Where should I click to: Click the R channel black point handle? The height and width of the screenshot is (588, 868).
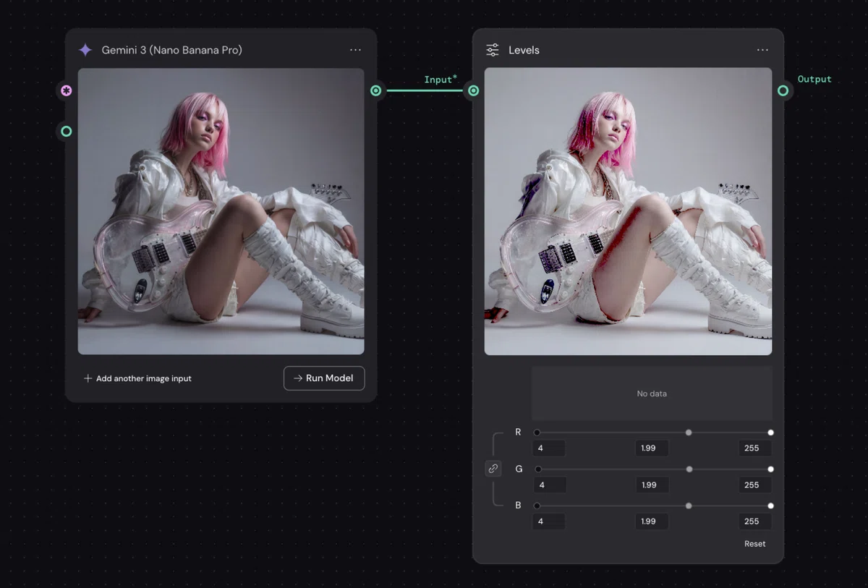537,433
